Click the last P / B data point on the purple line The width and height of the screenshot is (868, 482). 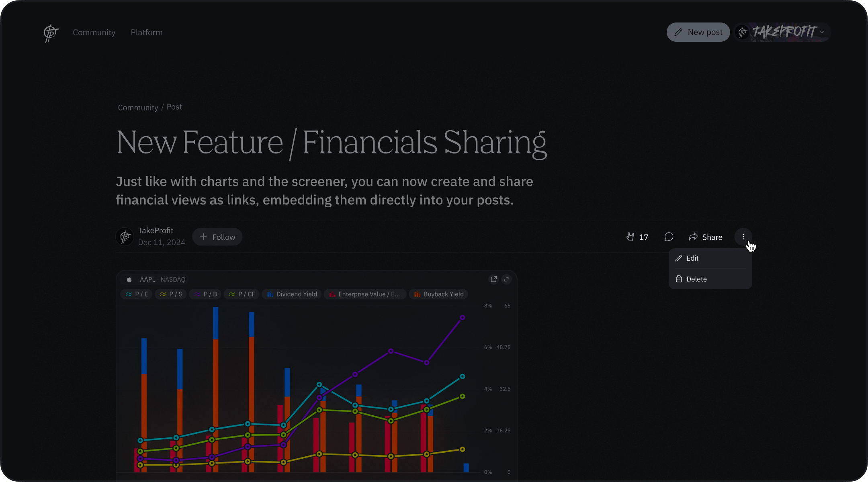tap(463, 318)
